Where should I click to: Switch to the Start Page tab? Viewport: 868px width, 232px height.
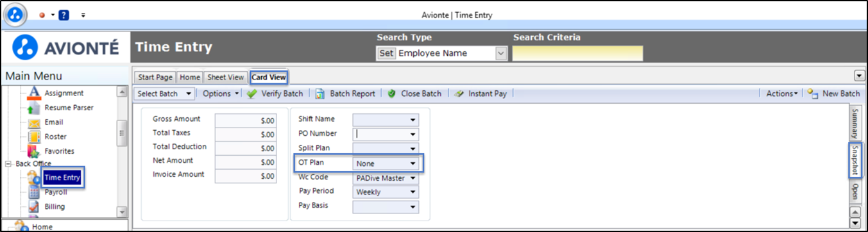[x=155, y=77]
